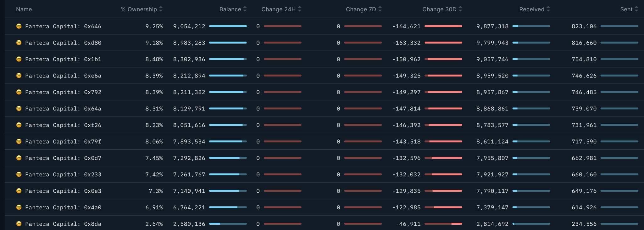The height and width of the screenshot is (230, 644).
Task: Click the emoji icon beside Pantera Capital: 0x646
Action: 19,26
